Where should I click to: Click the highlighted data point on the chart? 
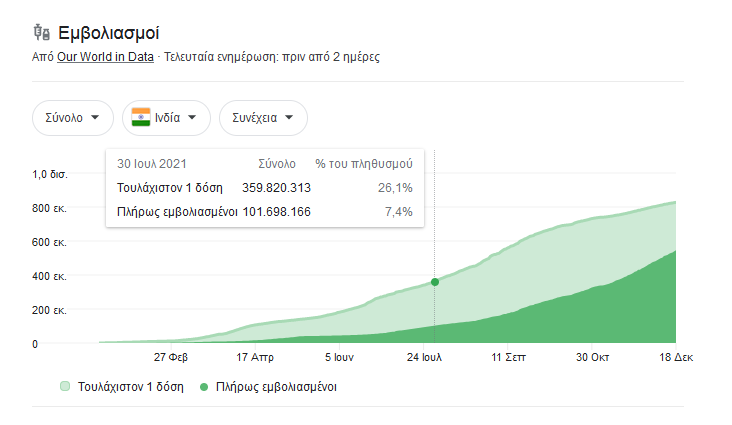[x=434, y=282]
